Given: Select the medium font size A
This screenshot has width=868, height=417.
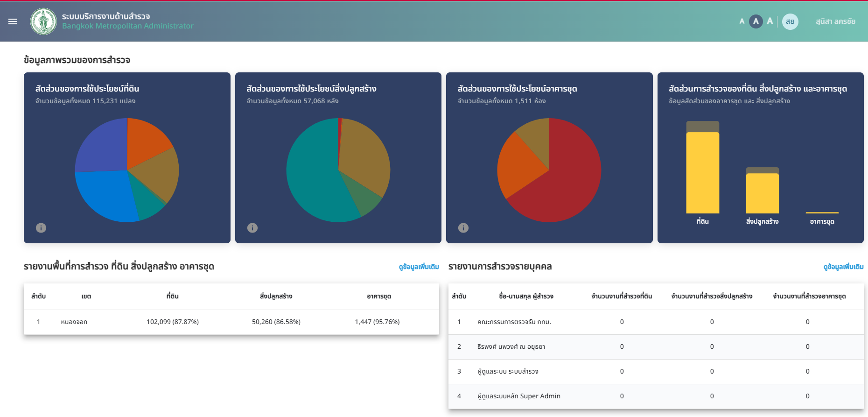Looking at the screenshot, I should [x=756, y=21].
